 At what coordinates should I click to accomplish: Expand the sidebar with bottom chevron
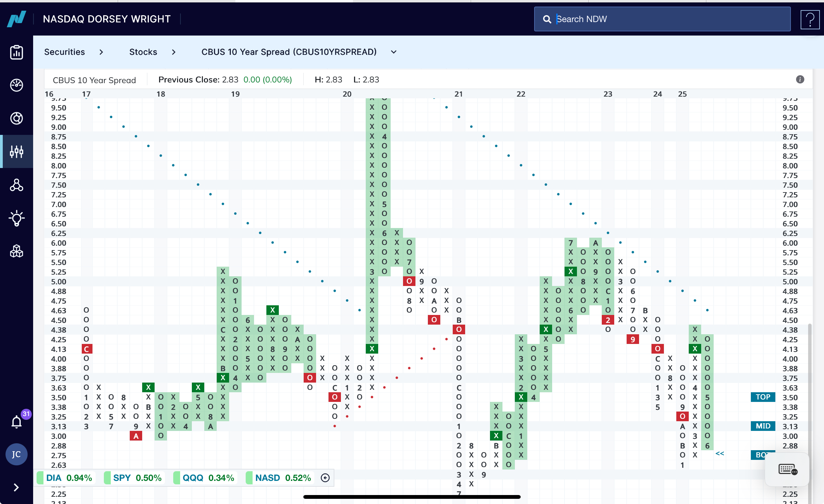point(16,487)
